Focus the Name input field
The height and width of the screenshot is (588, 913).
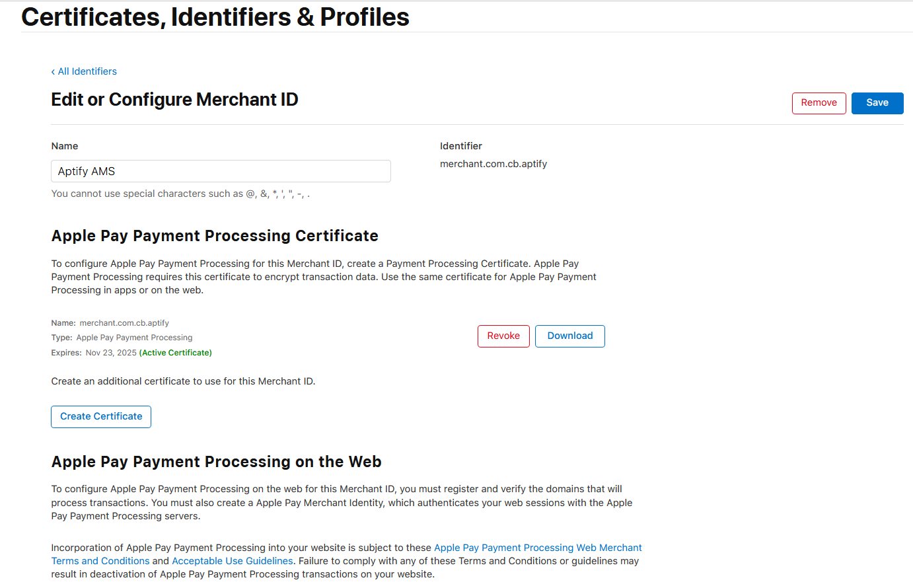(221, 171)
